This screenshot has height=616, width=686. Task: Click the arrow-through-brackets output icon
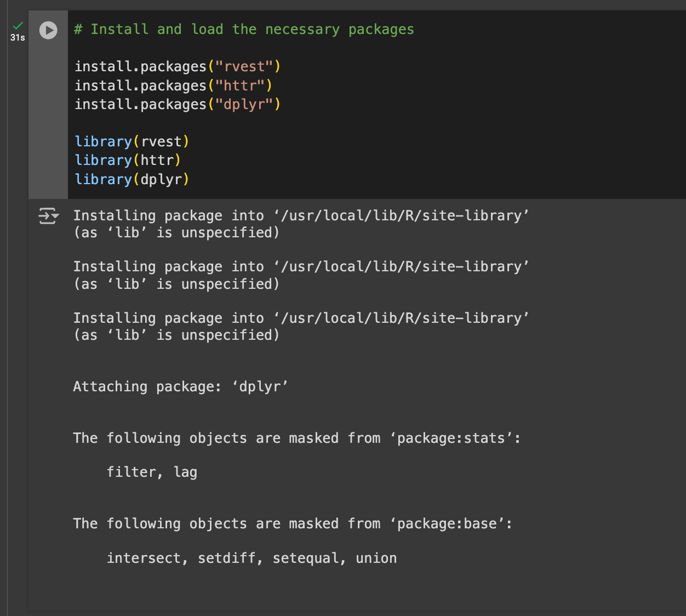[x=46, y=216]
